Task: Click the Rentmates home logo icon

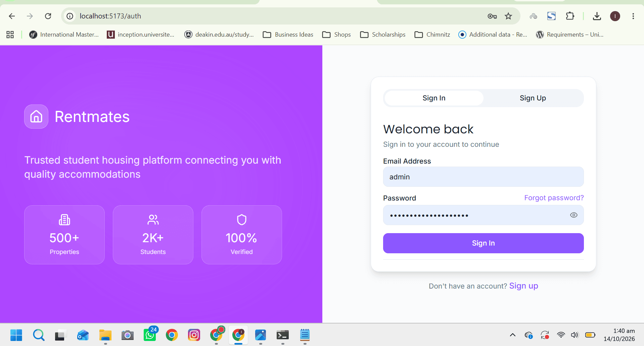Action: click(x=36, y=117)
